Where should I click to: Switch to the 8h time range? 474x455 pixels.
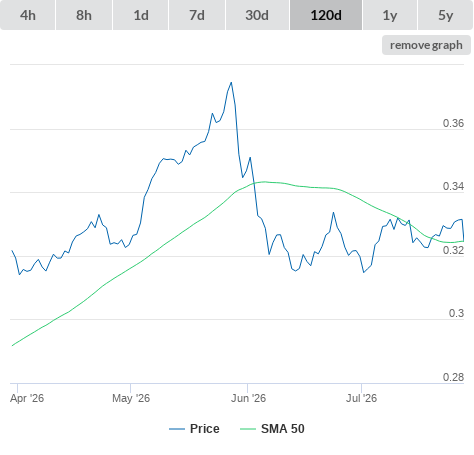pos(84,15)
